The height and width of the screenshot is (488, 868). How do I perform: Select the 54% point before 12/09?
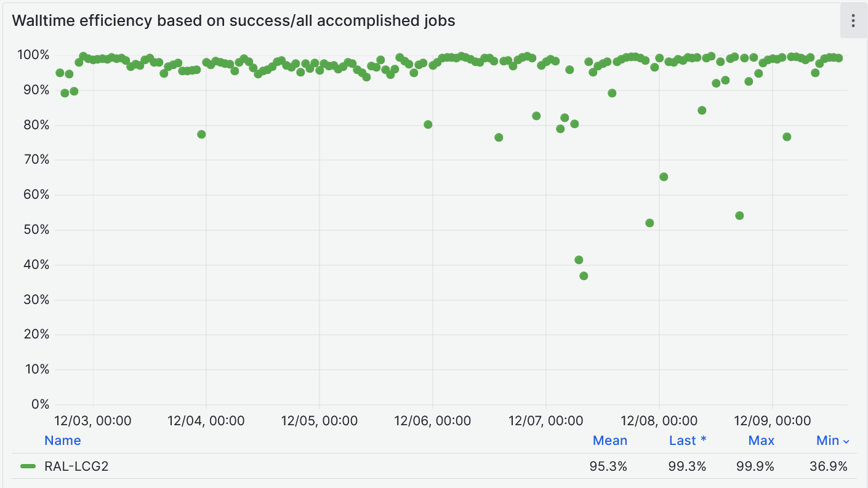[x=739, y=215]
